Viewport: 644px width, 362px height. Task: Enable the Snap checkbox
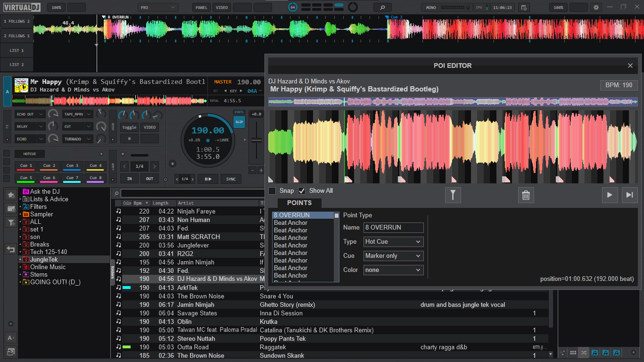click(272, 191)
